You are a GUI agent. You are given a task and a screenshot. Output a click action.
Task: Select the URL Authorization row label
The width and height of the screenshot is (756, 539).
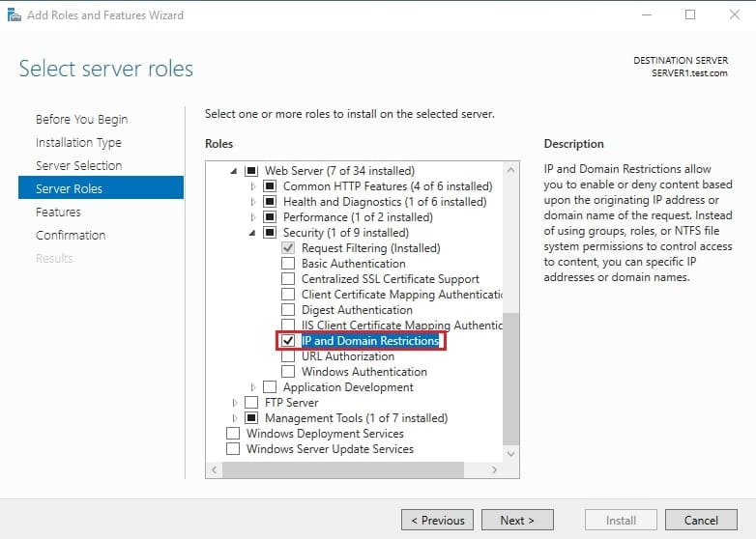click(x=348, y=356)
